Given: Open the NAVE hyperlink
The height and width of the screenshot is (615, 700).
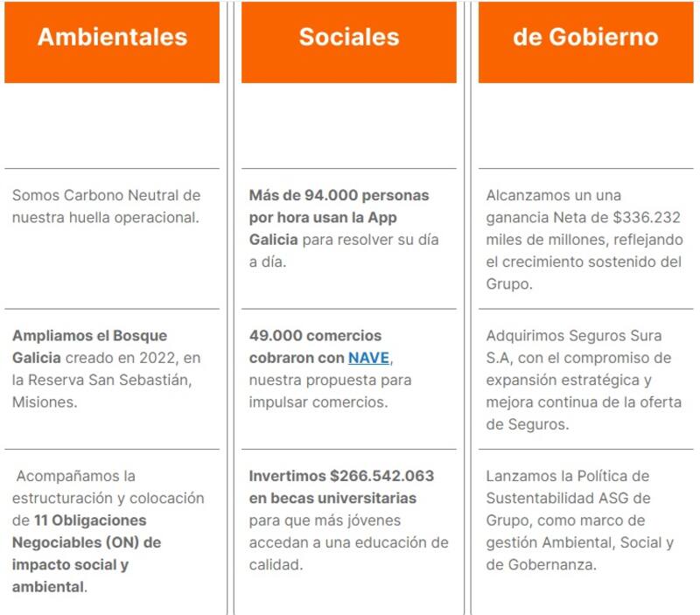Looking at the screenshot, I should (x=369, y=358).
